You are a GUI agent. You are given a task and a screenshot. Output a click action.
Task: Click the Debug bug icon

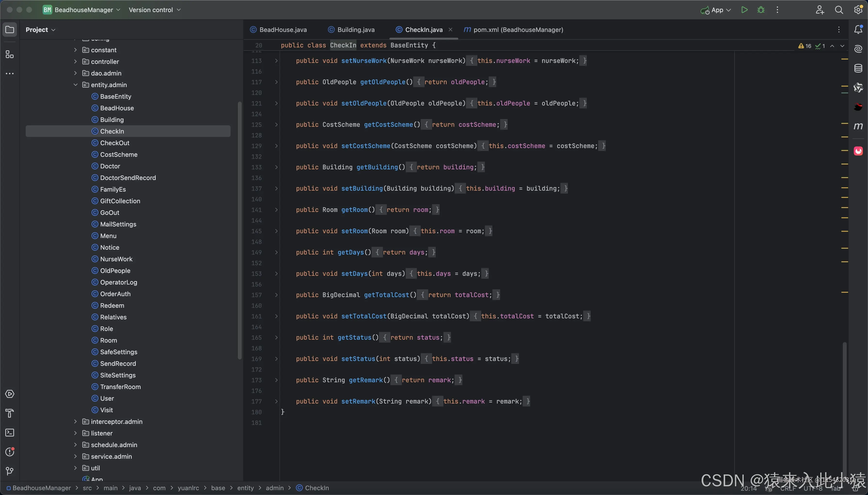click(x=761, y=10)
